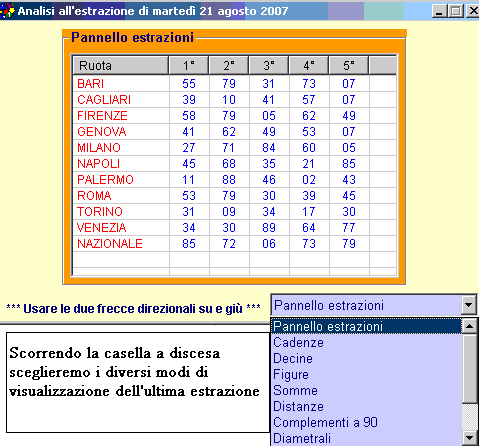Click the Ruota column header
The image size is (479, 446).
click(x=120, y=65)
